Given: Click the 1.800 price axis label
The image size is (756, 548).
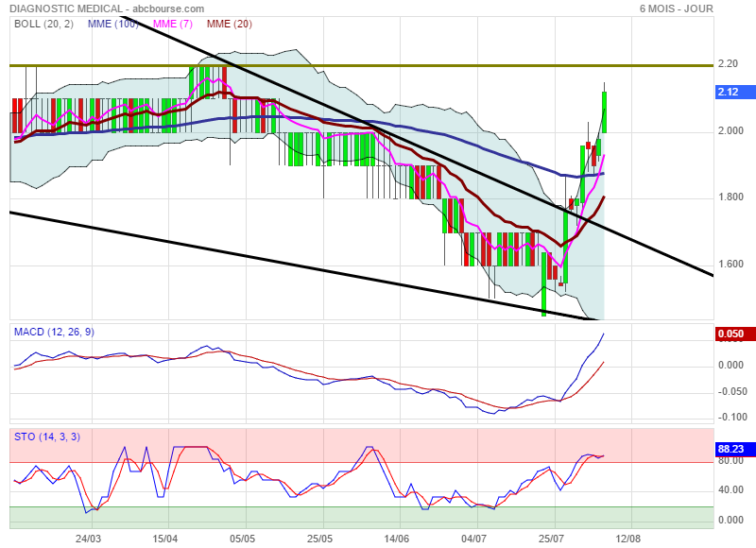Looking at the screenshot, I should (x=730, y=197).
